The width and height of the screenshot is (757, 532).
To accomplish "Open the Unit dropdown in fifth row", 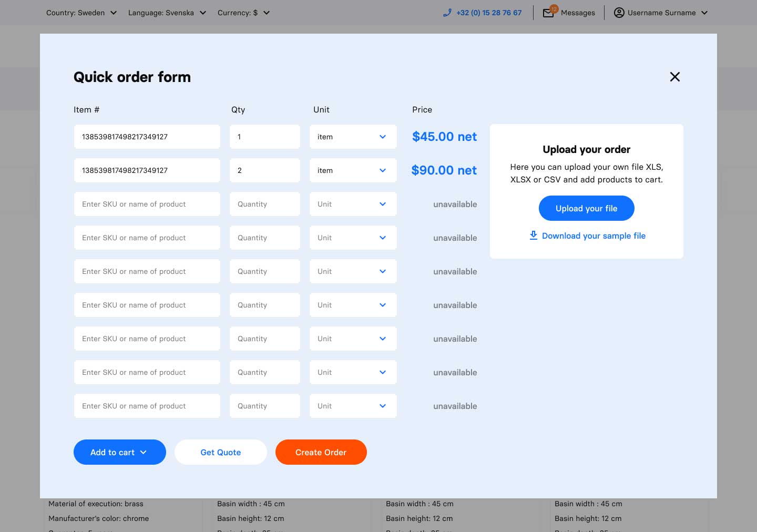I will coord(353,271).
